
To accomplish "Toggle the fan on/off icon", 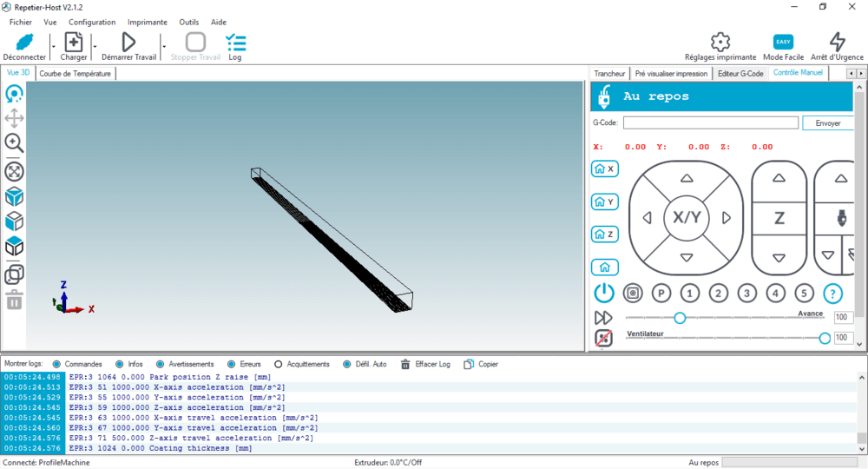I will point(603,338).
